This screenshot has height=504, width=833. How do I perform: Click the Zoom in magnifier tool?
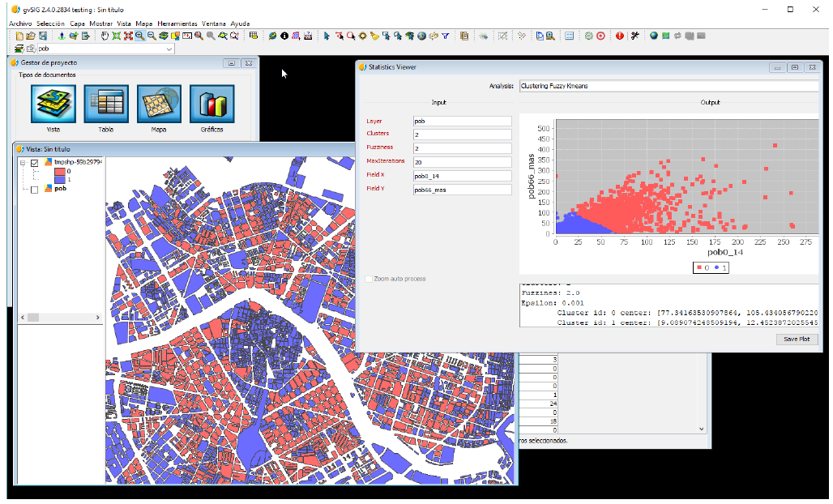pyautogui.click(x=140, y=36)
